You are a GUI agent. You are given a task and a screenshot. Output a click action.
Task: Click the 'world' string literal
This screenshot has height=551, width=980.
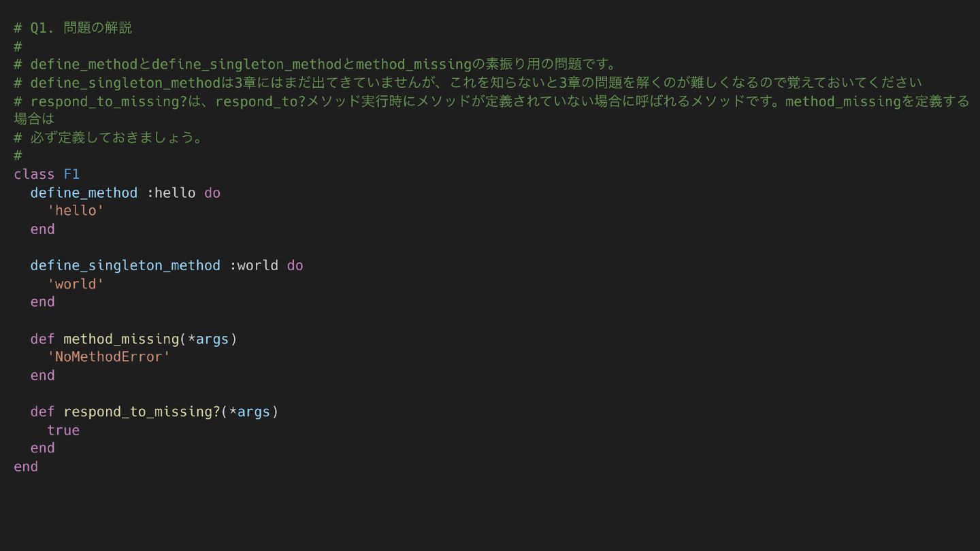[76, 284]
